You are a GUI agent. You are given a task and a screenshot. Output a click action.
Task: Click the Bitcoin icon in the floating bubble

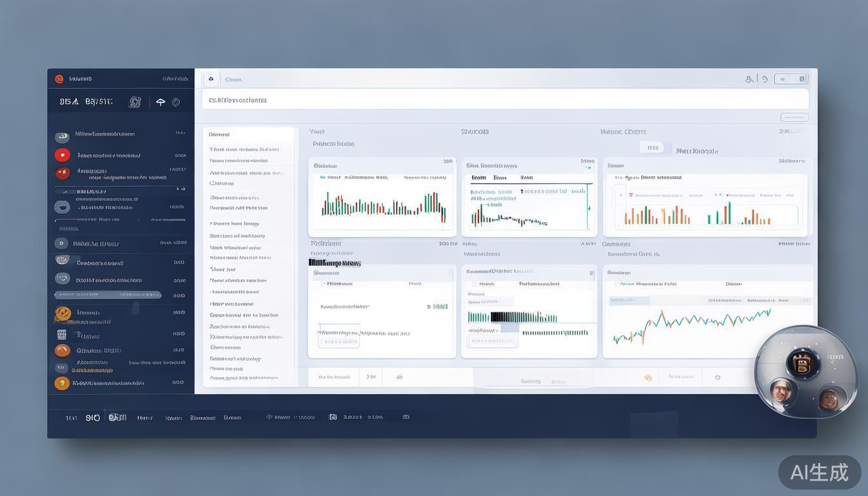[803, 362]
